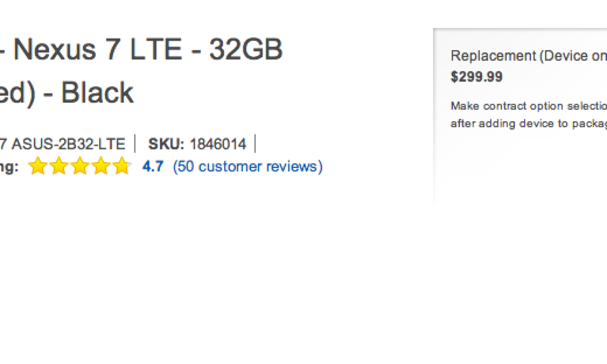The height and width of the screenshot is (364, 607).
Task: Click the vertical divider right of SKU number
Action: [x=255, y=144]
